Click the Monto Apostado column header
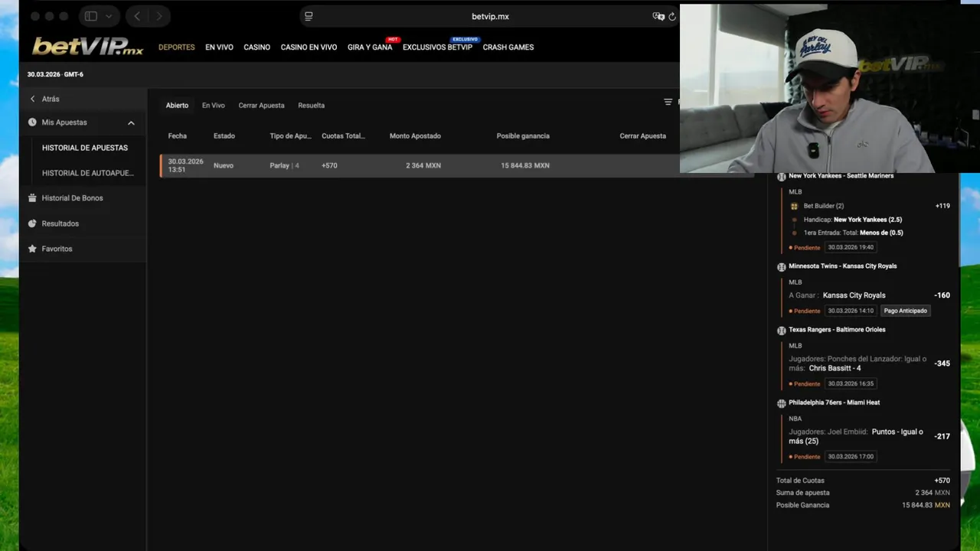This screenshot has width=980, height=551. [415, 136]
